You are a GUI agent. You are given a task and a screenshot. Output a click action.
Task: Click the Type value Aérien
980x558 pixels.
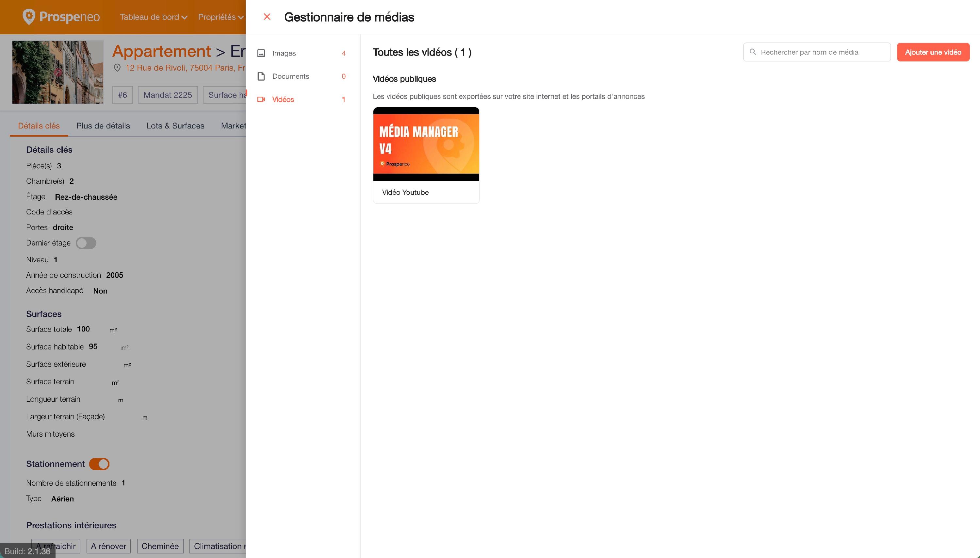(x=62, y=499)
